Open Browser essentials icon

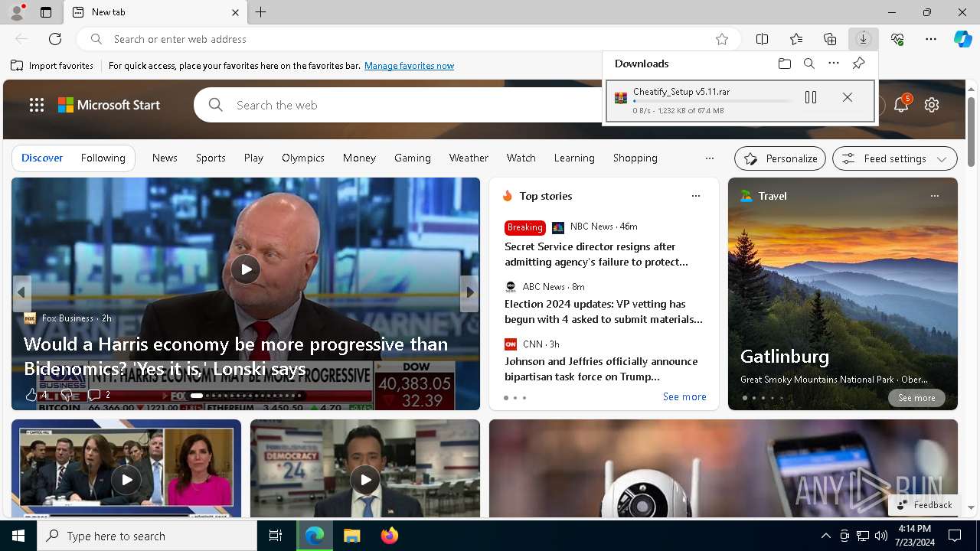(897, 39)
